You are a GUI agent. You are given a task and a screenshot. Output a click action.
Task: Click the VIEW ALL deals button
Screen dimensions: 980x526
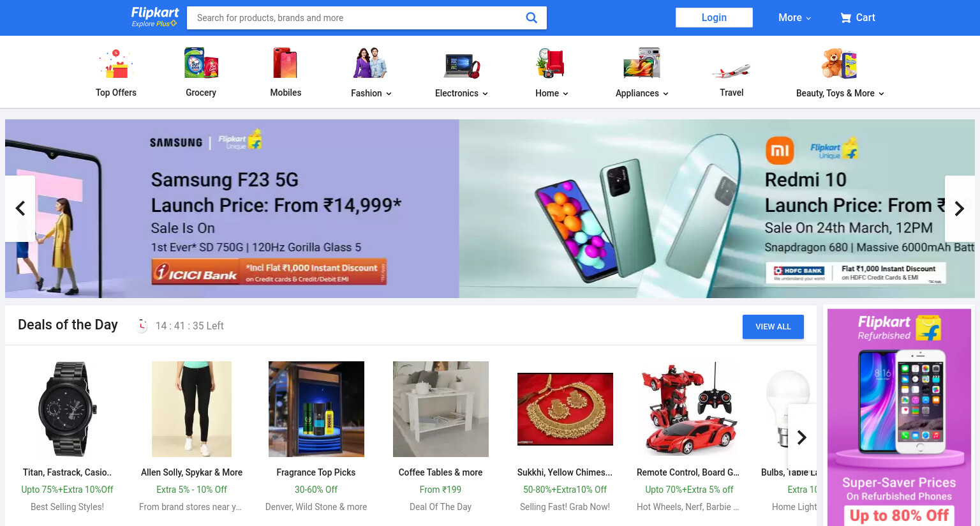coord(773,327)
